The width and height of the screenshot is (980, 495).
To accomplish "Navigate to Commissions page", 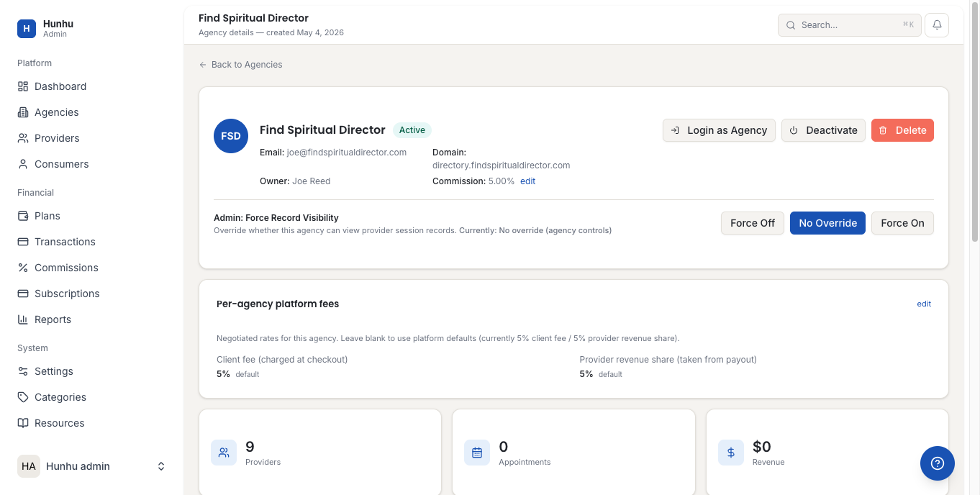I will coord(91,268).
